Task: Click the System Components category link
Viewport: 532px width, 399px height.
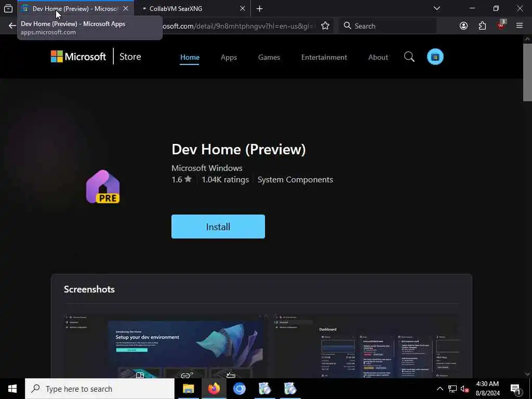Action: pyautogui.click(x=295, y=179)
